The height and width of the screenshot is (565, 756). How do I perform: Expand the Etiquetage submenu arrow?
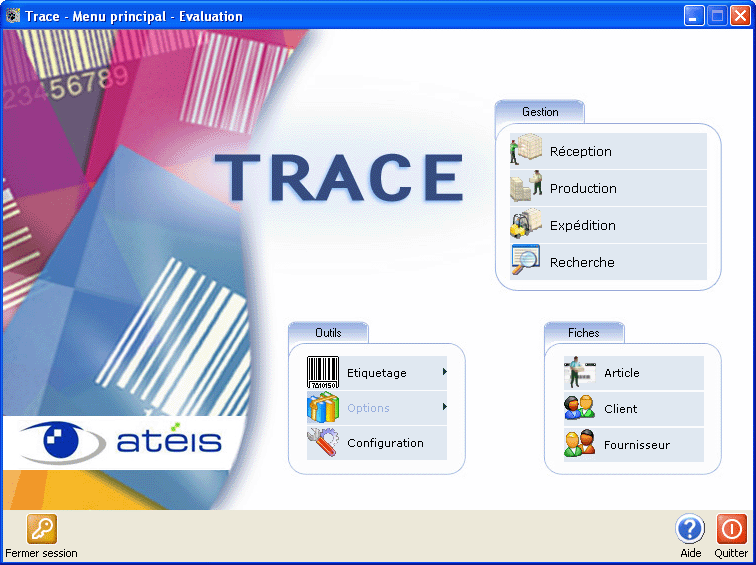click(x=445, y=372)
